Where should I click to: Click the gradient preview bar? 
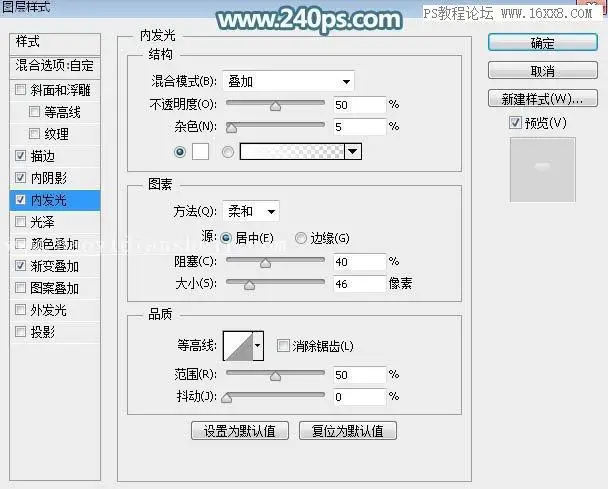[x=292, y=152]
